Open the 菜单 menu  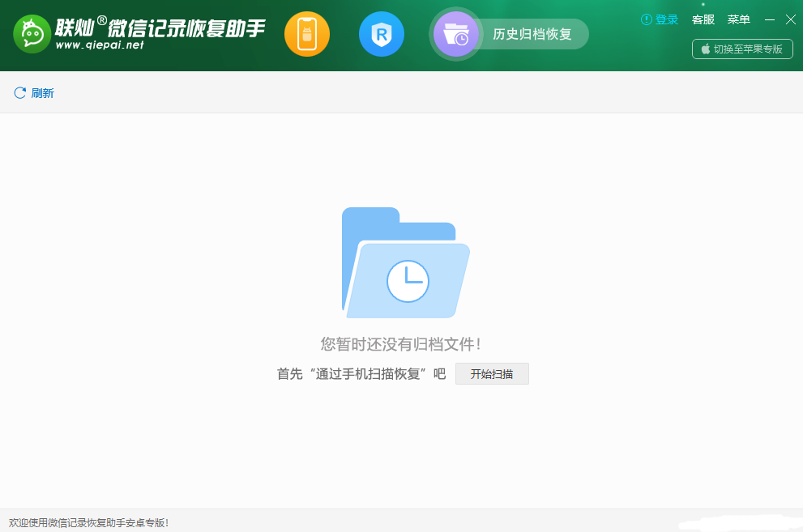tap(738, 19)
